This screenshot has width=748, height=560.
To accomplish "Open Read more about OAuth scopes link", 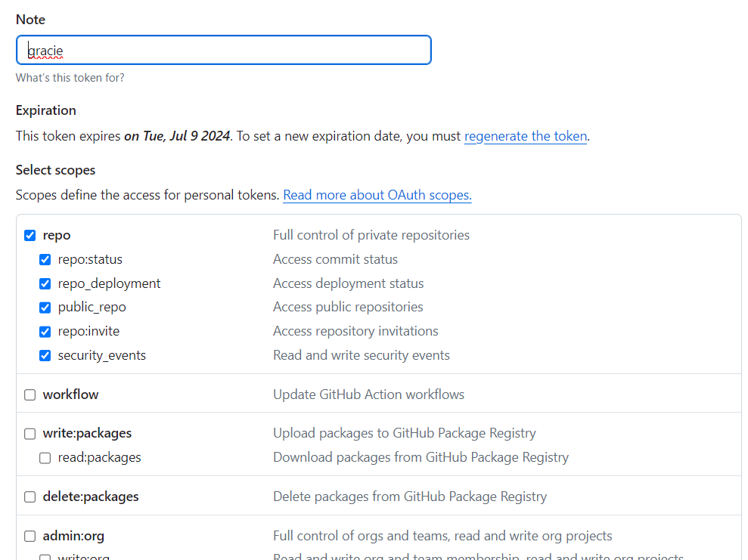I will coord(377,195).
